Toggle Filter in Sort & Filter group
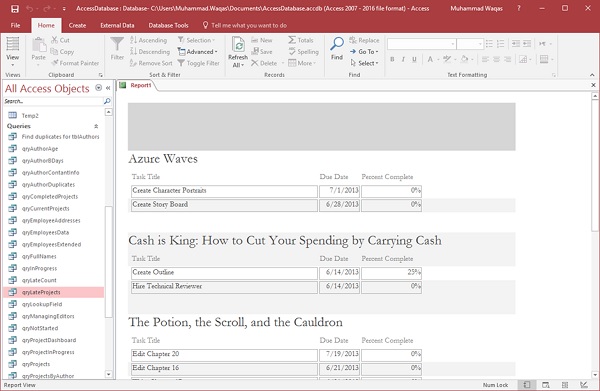Screen dimensions: 600x391 tap(199, 63)
